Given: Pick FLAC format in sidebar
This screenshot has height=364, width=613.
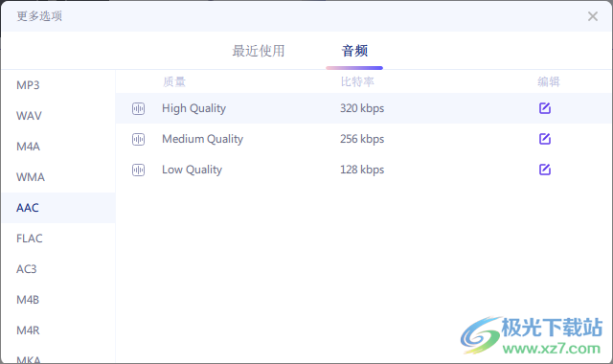Looking at the screenshot, I should 58,239.
